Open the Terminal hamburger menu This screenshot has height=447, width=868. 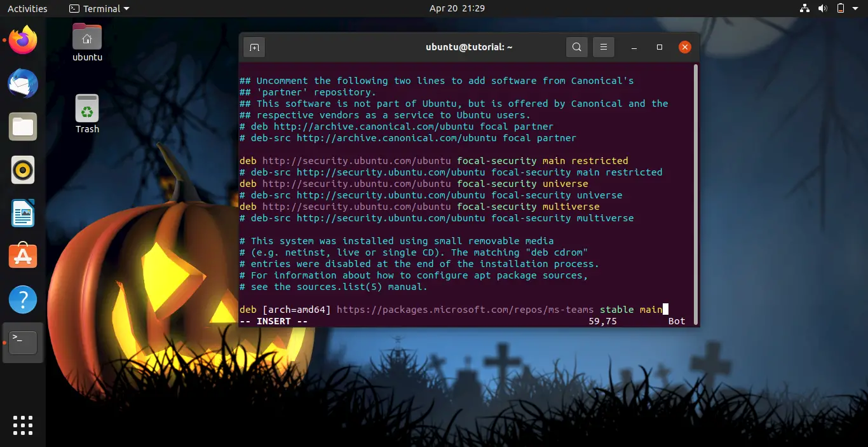[x=604, y=47]
